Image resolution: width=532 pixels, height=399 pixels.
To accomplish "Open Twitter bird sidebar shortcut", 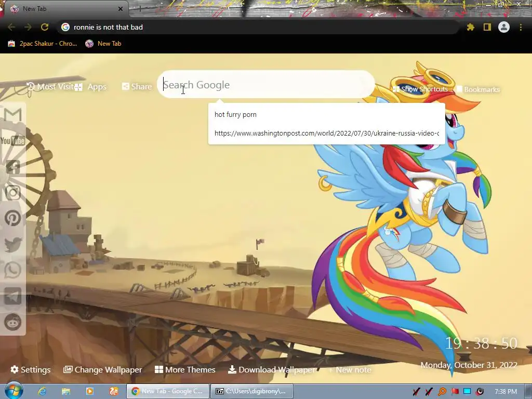I will click(13, 244).
